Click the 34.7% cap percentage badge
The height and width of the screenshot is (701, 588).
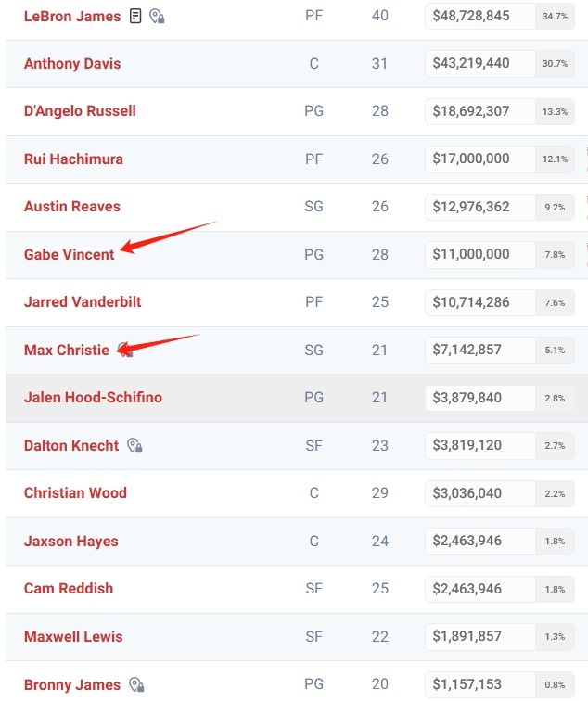pos(555,16)
